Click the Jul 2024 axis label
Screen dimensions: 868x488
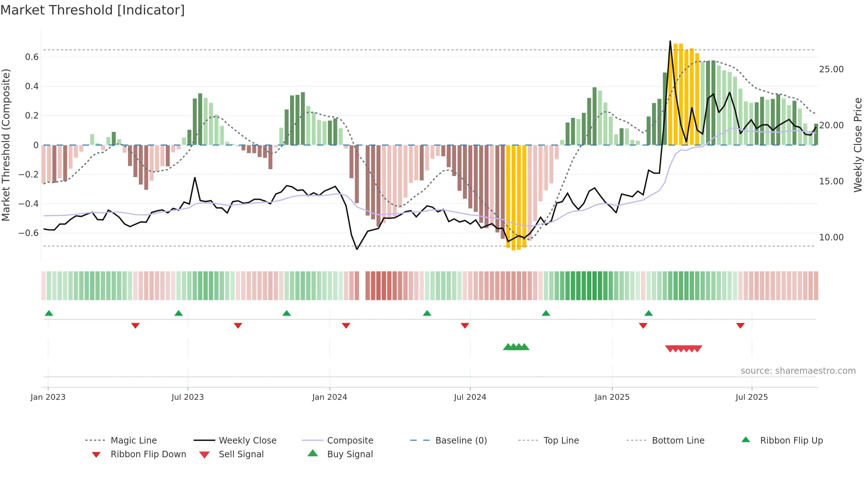[470, 397]
